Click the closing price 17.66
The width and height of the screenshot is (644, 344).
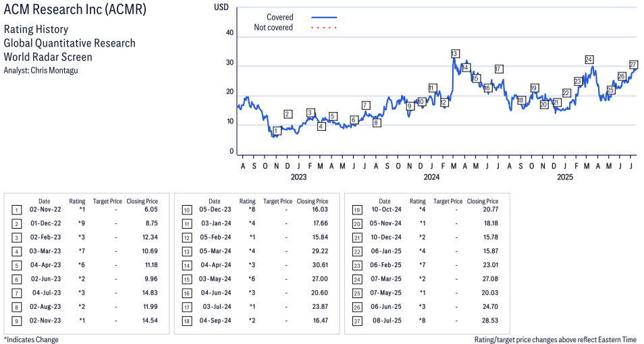321,223
